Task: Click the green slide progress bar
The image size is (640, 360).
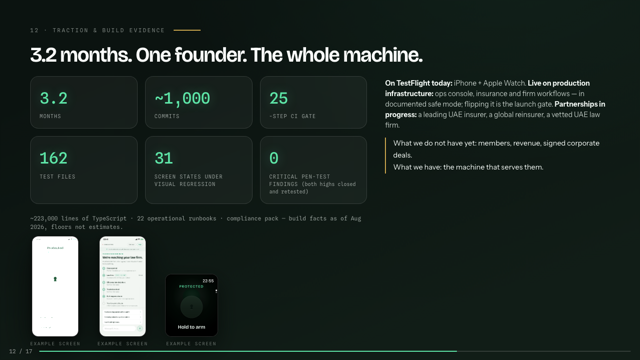Action: (x=248, y=351)
